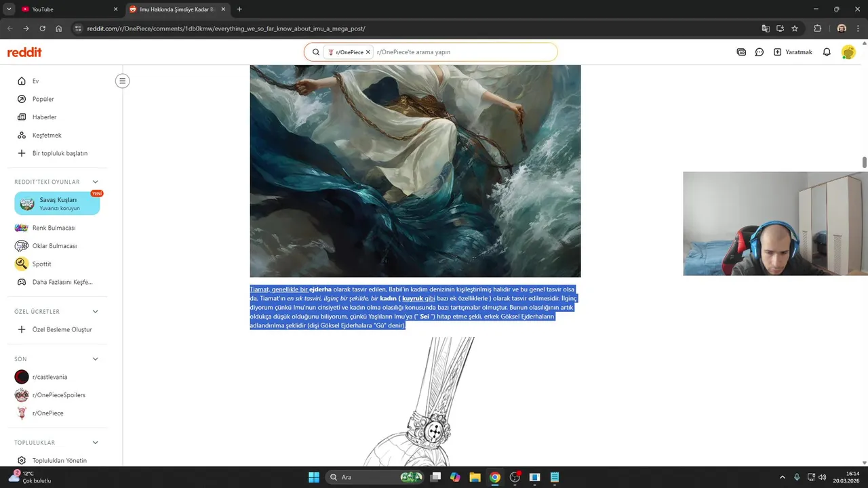Image resolution: width=868 pixels, height=488 pixels.
Task: Click the search magnifier icon
Action: coord(315,52)
